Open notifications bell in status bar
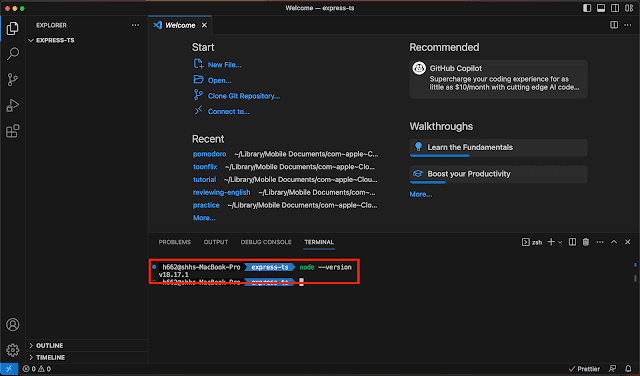 628,369
